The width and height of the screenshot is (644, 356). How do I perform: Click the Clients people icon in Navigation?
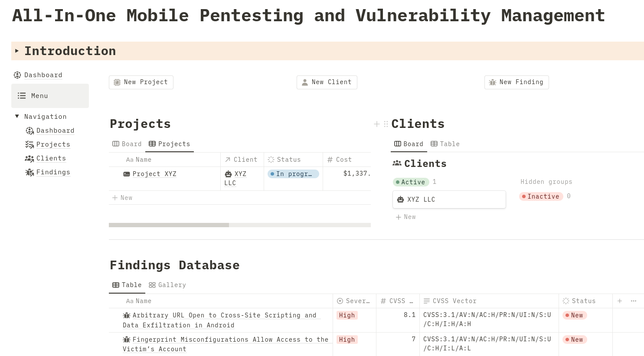(x=29, y=158)
